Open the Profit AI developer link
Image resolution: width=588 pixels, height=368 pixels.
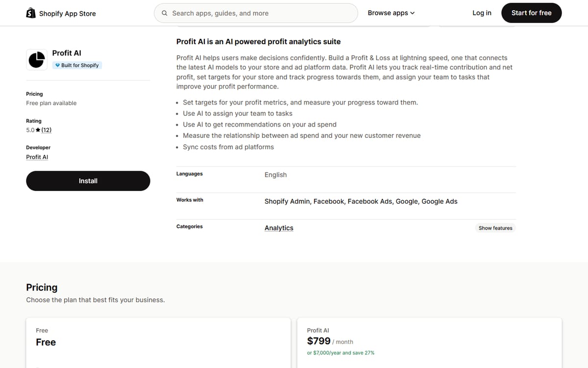tap(37, 157)
